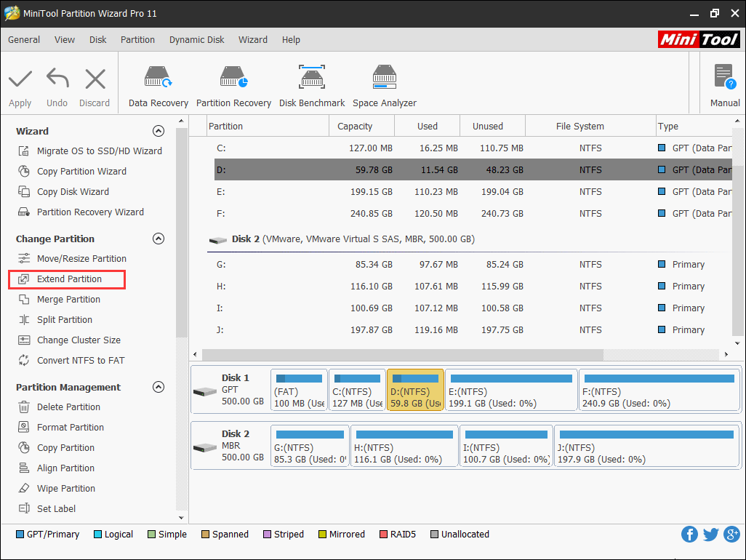Open the Google Plus share icon
Screen dimensions: 746x560
click(x=731, y=535)
